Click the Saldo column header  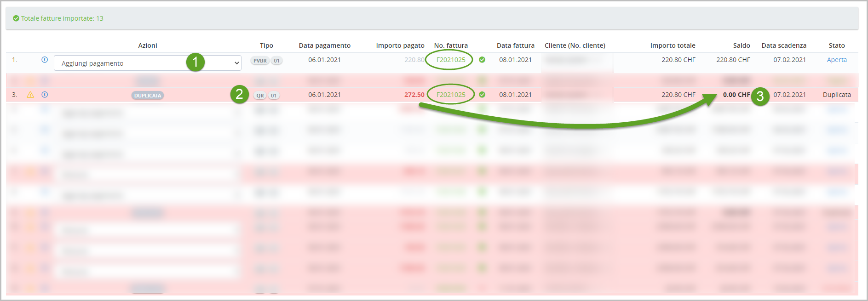click(x=741, y=45)
